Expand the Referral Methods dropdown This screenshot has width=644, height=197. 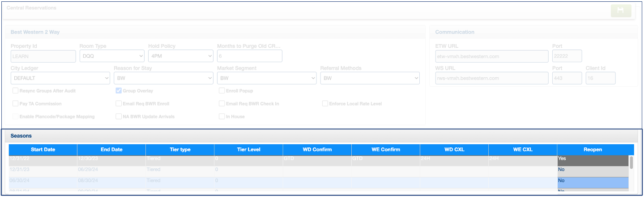coord(370,78)
